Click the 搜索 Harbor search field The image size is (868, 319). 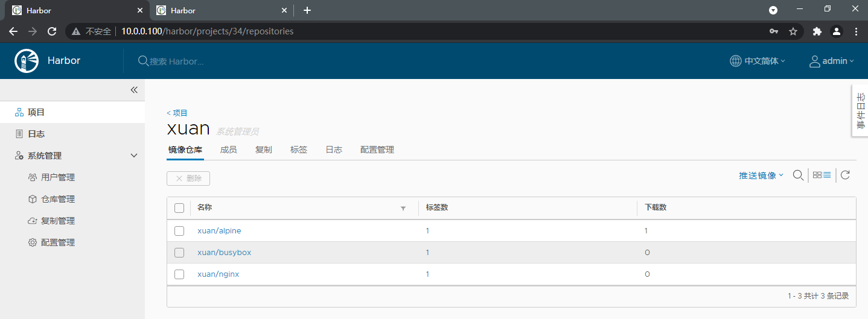[x=176, y=62]
